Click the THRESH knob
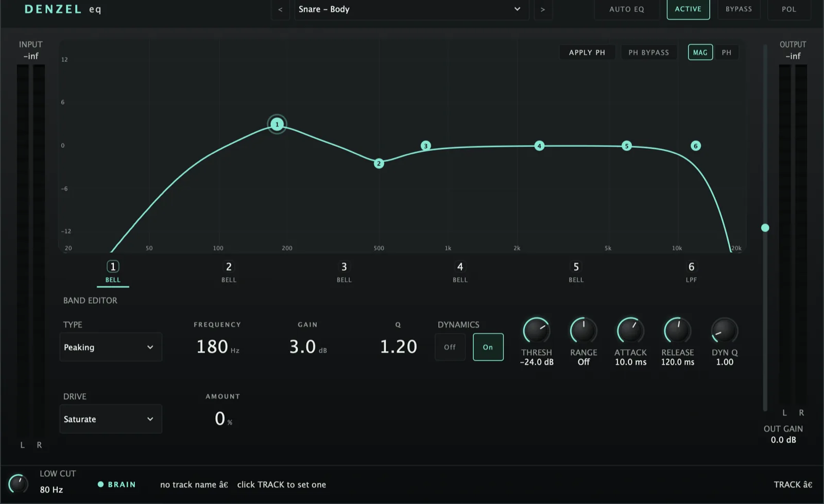The width and height of the screenshot is (824, 504). pyautogui.click(x=537, y=331)
